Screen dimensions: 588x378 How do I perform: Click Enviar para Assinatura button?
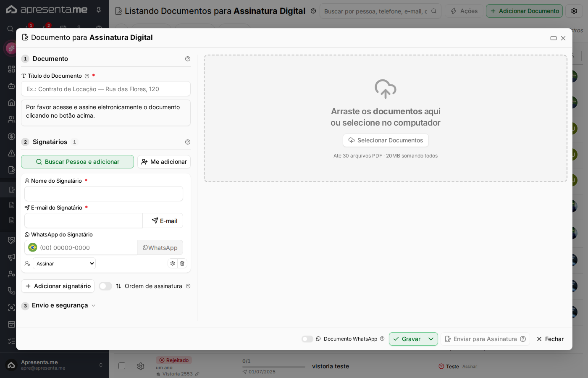coord(485,339)
